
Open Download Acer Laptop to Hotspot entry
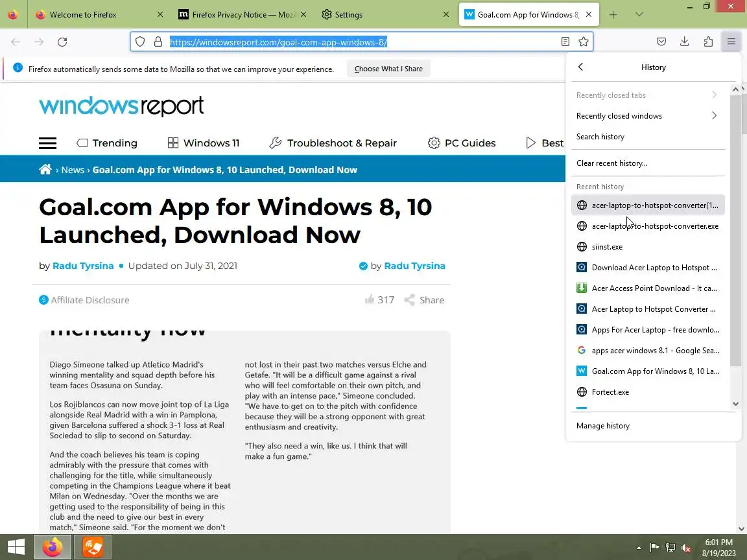(648, 268)
